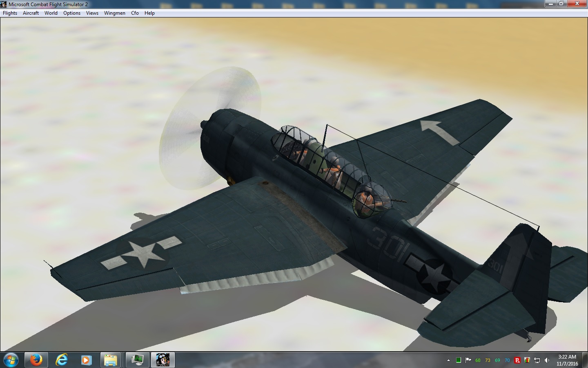Open the red B antivirus tray icon
Screen dimensions: 588x368
pyautogui.click(x=517, y=360)
